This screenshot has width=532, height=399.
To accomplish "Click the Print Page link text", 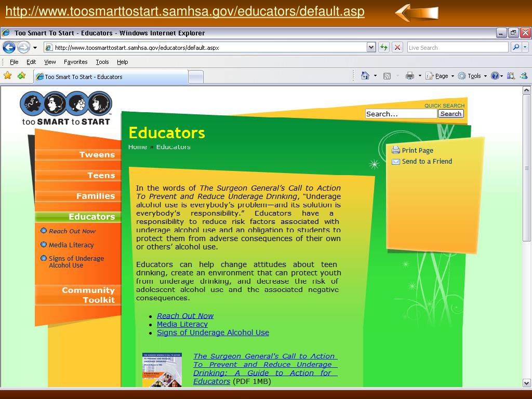I will tap(418, 150).
